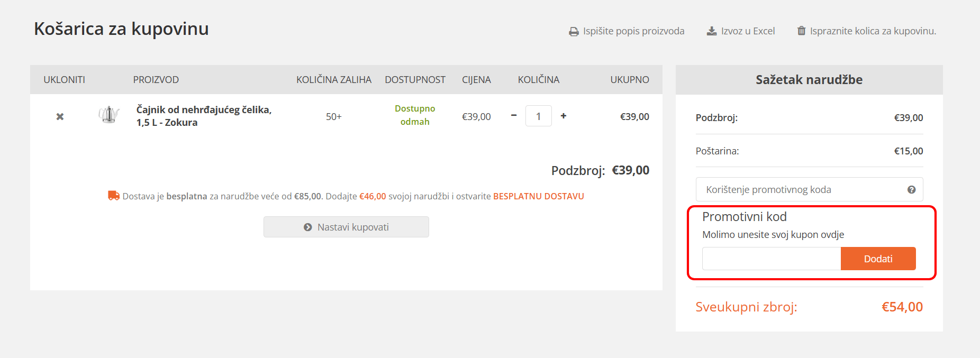Image resolution: width=980 pixels, height=358 pixels.
Task: Open the Čajnik od nehrđajućeg čelika product link
Action: click(x=203, y=116)
